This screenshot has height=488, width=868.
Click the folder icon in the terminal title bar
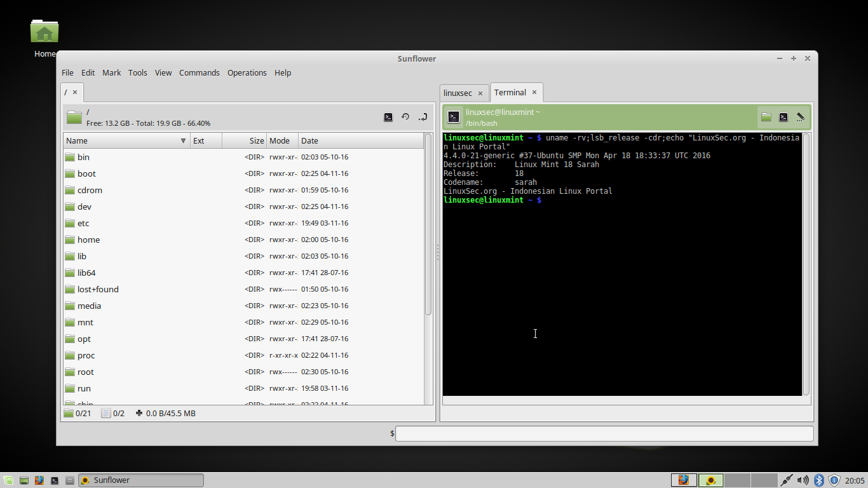766,117
